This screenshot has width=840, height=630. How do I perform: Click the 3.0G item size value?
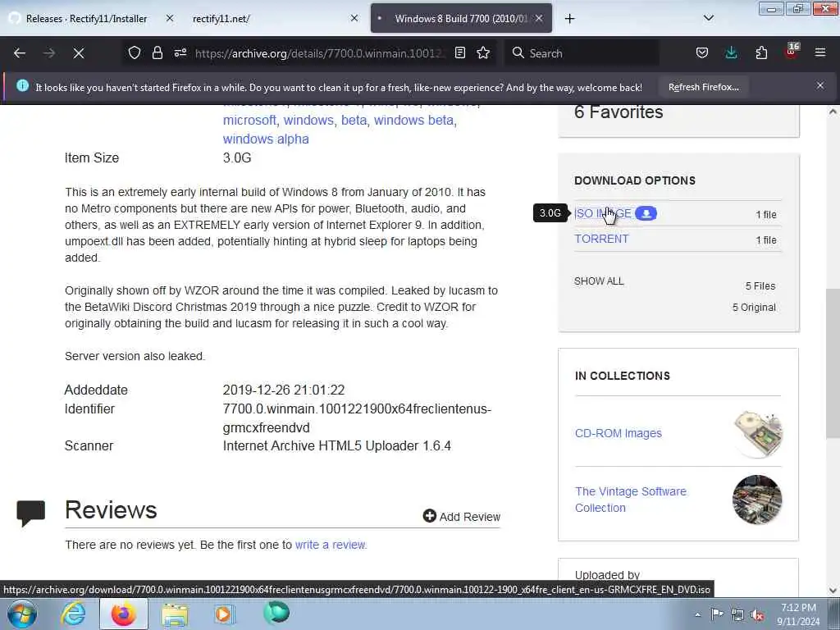237,157
